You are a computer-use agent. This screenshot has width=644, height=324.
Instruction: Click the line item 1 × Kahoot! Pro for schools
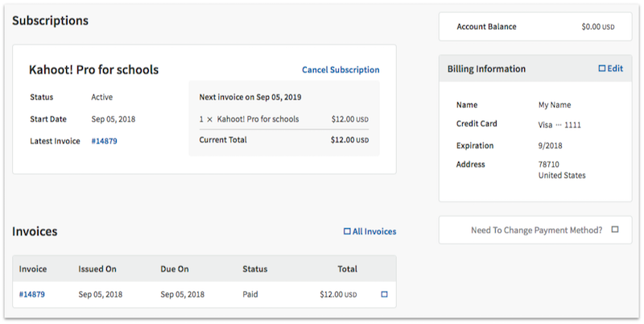click(249, 119)
